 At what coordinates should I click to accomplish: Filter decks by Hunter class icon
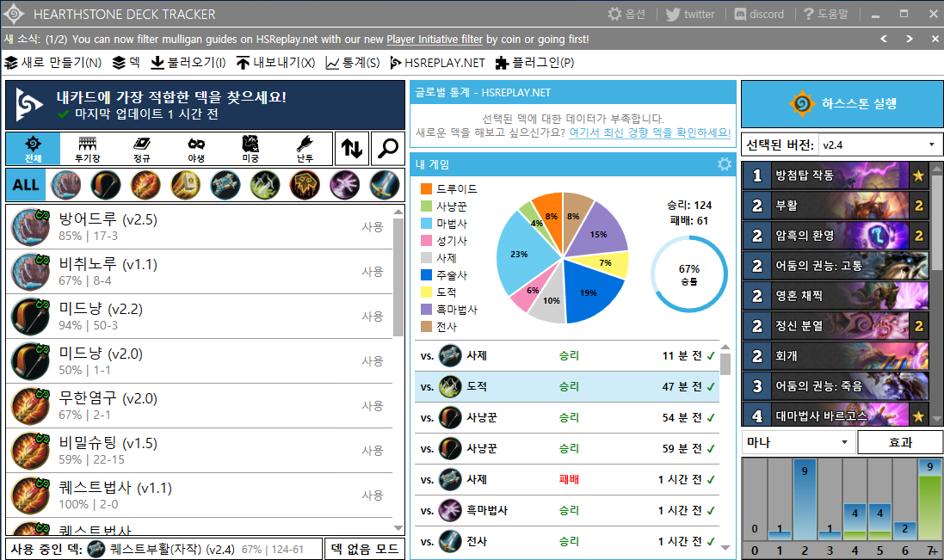click(105, 185)
